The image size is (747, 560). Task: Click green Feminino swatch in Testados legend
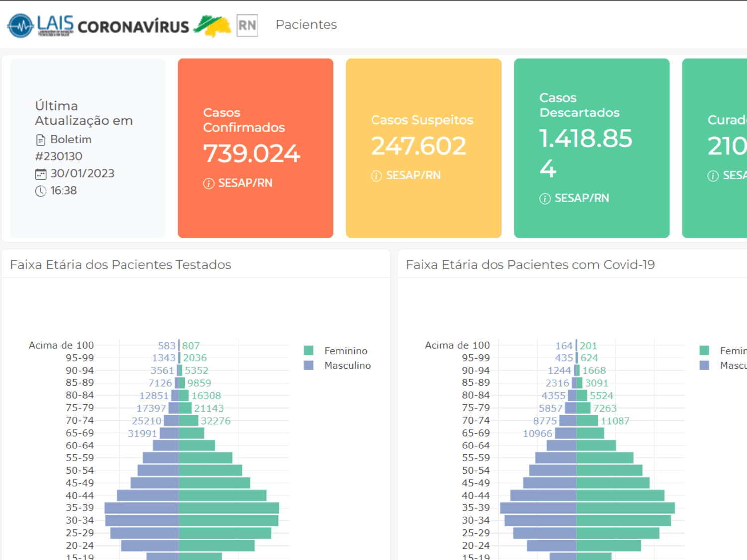tap(308, 350)
